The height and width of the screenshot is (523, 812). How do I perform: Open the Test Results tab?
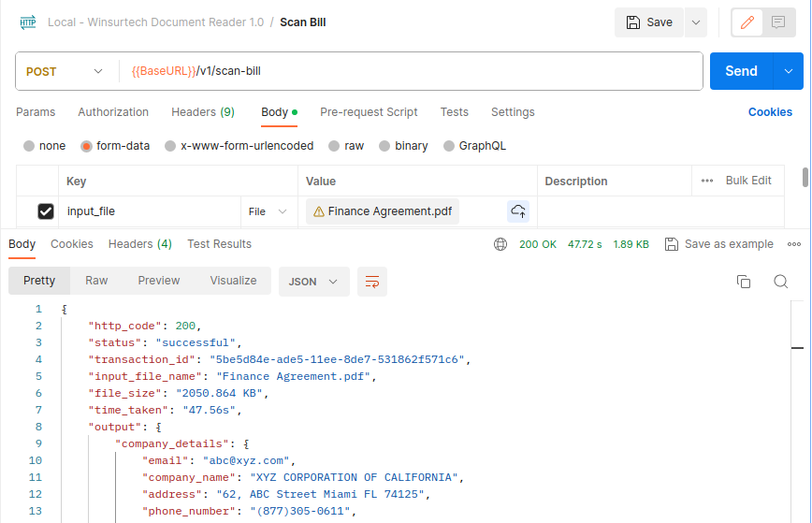coord(219,244)
